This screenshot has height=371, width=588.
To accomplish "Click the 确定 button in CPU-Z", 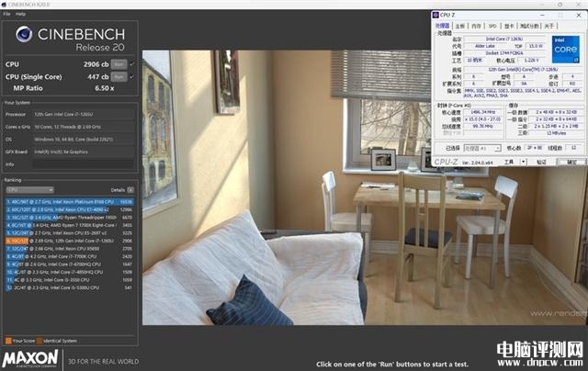I will pos(571,162).
